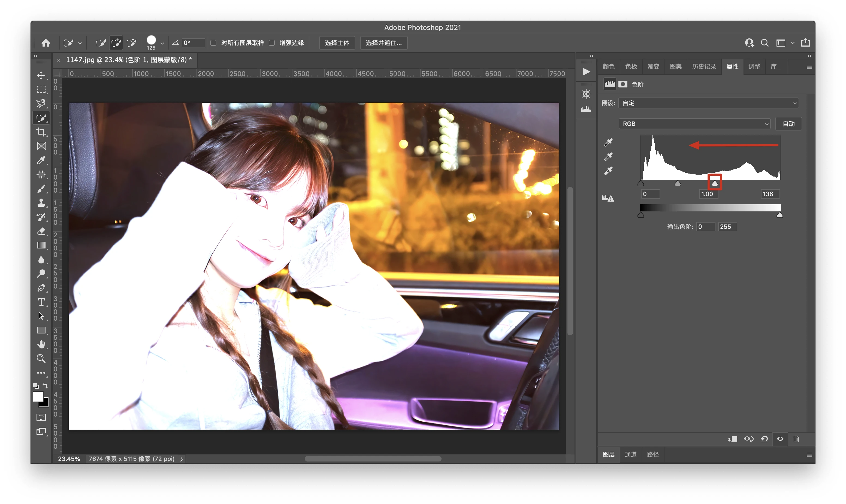846x504 pixels.
Task: Select the Move tool
Action: coord(41,75)
